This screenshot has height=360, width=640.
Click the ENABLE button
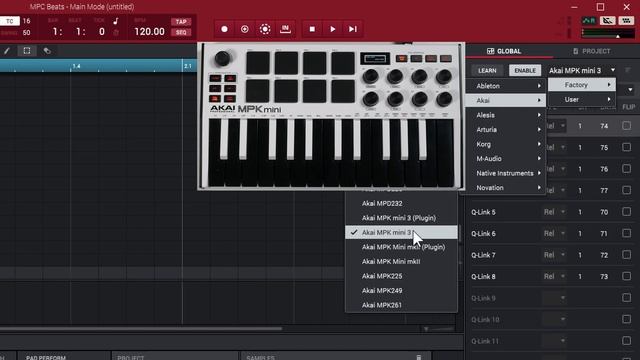[x=525, y=71]
